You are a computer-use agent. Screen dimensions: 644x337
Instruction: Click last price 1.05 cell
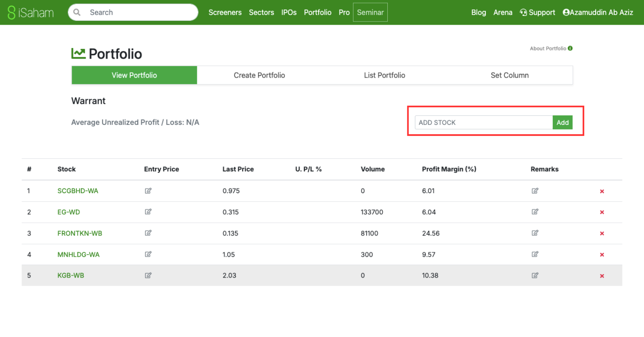(x=229, y=254)
